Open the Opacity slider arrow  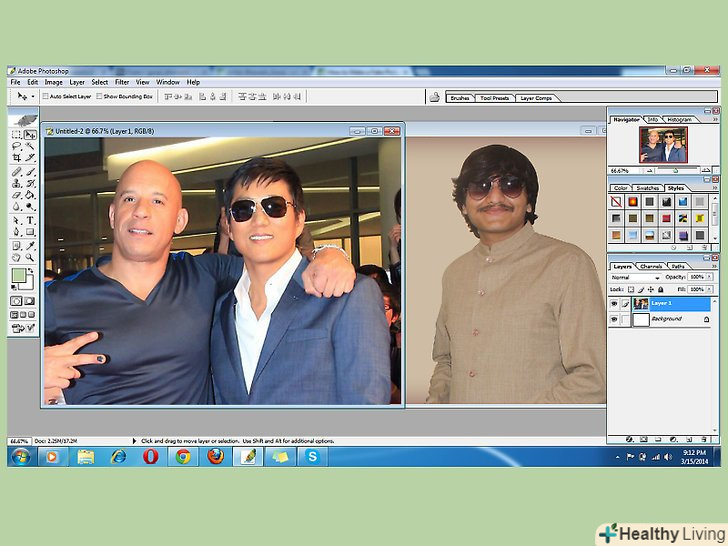[709, 277]
